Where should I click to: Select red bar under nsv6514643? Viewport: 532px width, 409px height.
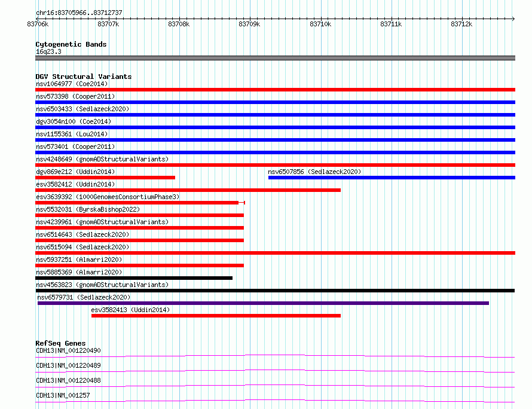pyautogui.click(x=139, y=240)
